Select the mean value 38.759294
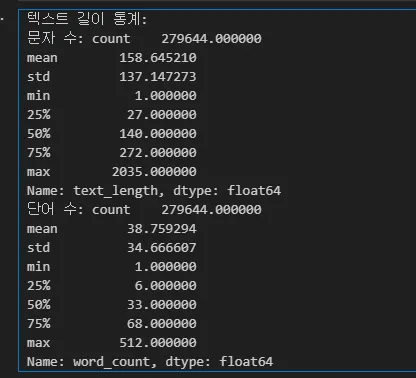This screenshot has width=416, height=378. click(162, 229)
